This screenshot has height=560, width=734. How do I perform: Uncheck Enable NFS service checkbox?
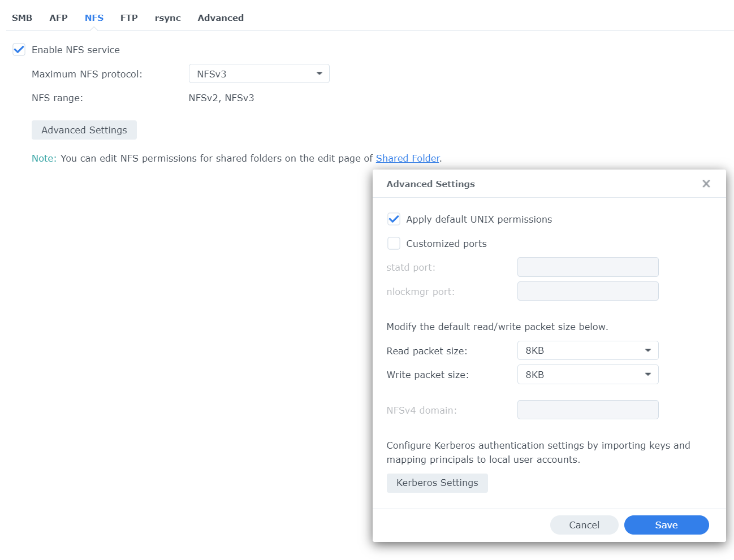[19, 50]
